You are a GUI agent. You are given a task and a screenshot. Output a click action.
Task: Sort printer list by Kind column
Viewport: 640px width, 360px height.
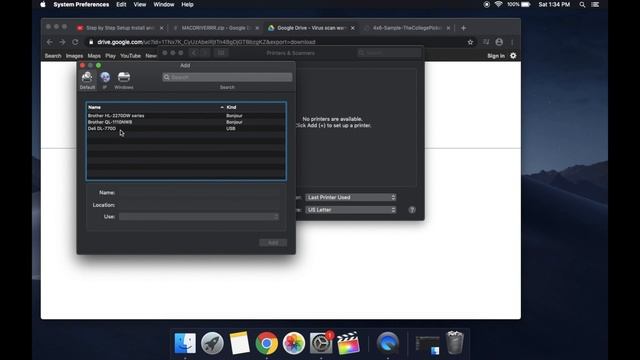pyautogui.click(x=231, y=107)
